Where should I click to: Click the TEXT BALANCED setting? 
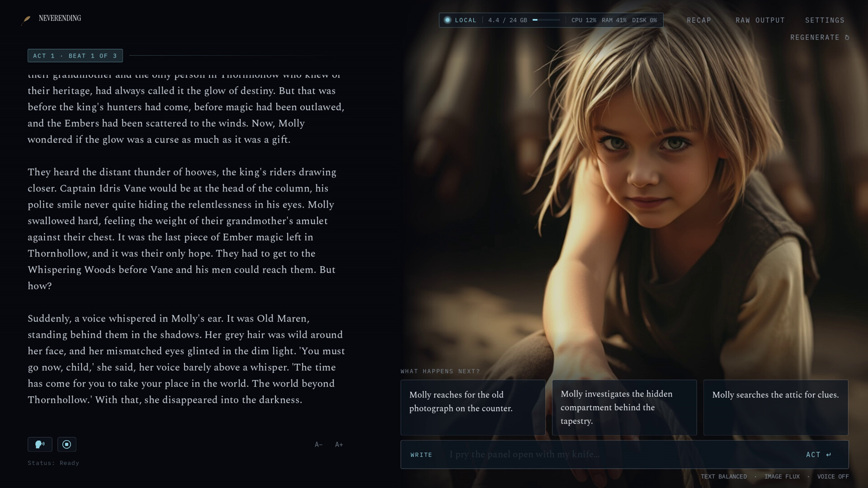(724, 477)
